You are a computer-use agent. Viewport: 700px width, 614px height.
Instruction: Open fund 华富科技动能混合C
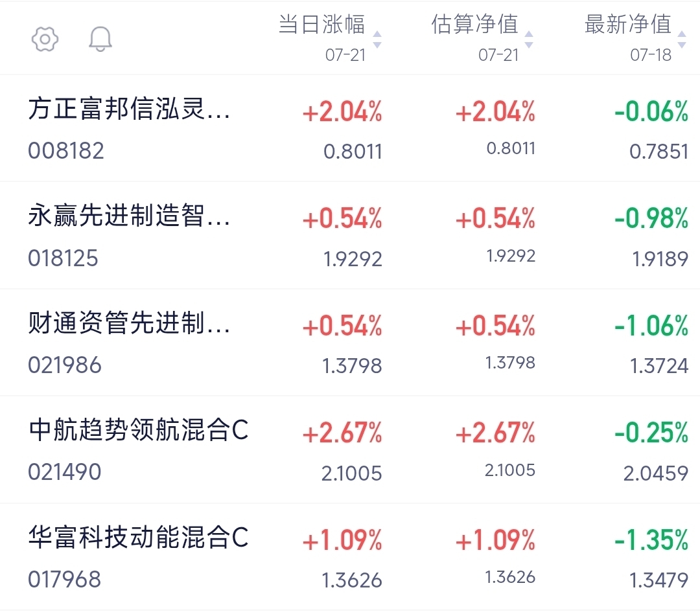[x=139, y=538]
